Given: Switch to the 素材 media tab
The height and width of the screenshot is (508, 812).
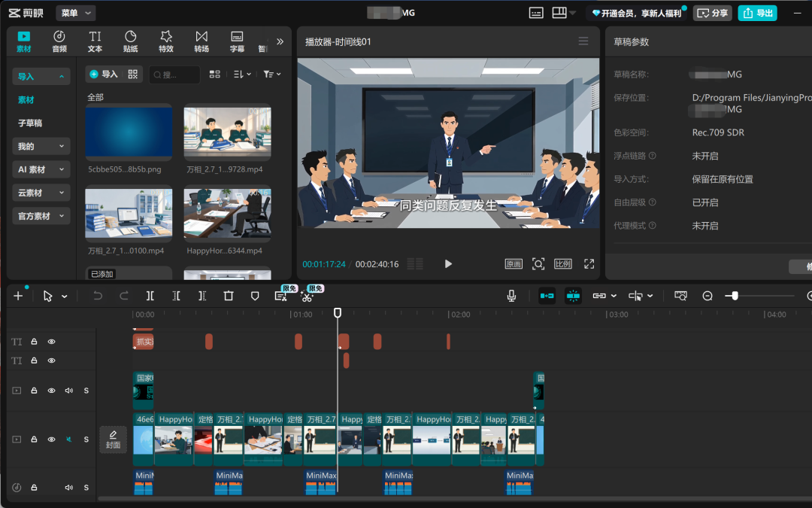Looking at the screenshot, I should 24,41.
